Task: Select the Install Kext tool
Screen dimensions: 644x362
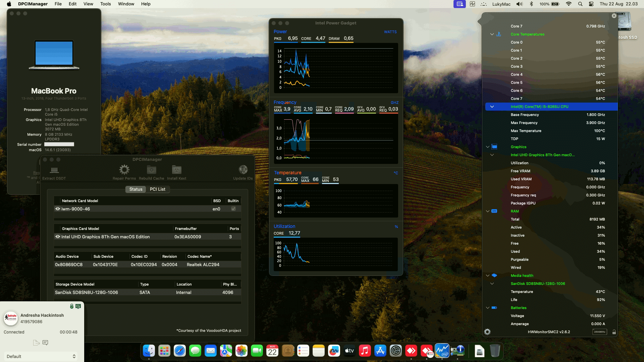Action: 176,170
